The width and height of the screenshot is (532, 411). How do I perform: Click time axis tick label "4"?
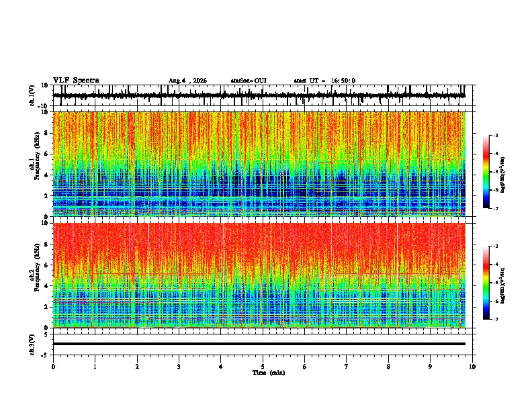coord(221,367)
